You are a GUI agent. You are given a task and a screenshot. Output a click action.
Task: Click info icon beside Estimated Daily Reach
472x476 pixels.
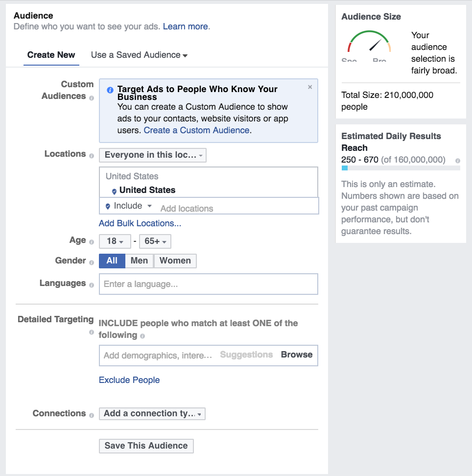tap(457, 161)
